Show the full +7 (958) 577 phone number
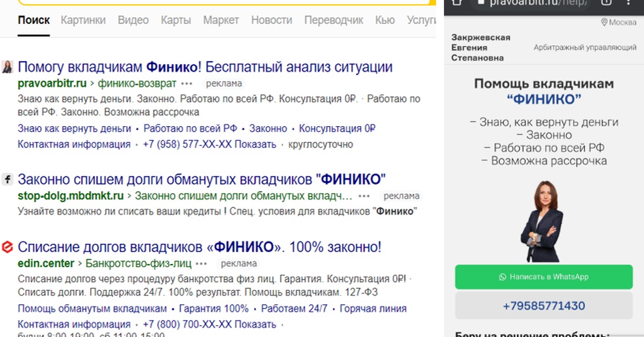644x337 pixels. pyautogui.click(x=210, y=144)
